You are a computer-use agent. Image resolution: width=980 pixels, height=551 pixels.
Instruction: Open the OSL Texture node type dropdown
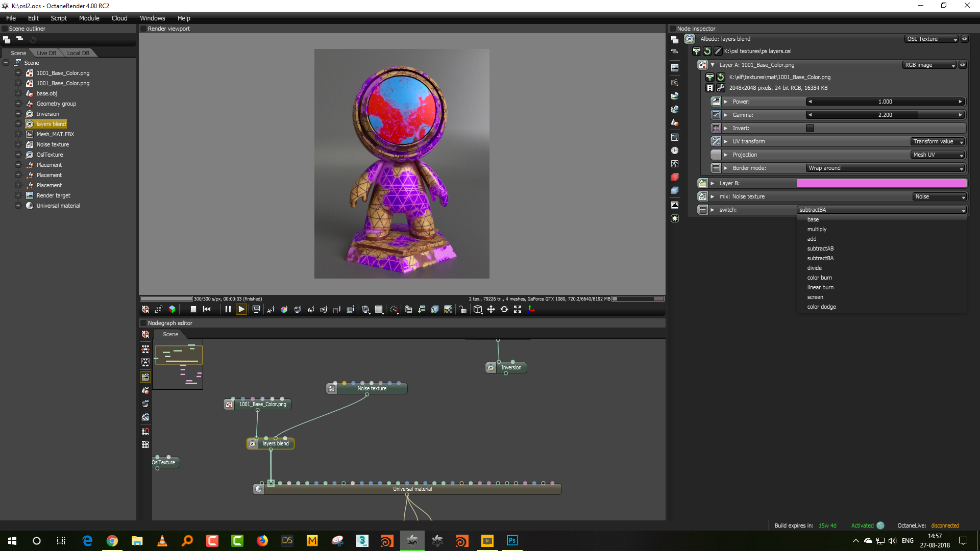pyautogui.click(x=932, y=39)
